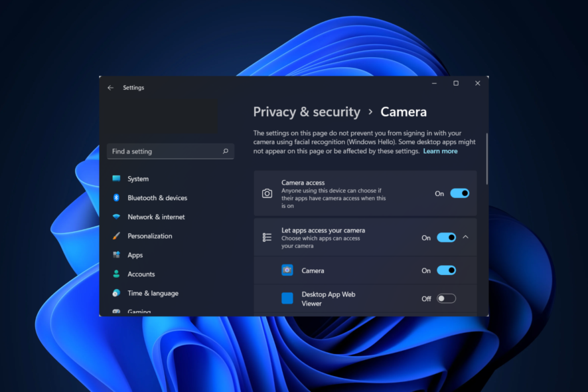The width and height of the screenshot is (588, 392).
Task: Minimize the Settings window
Action: click(x=434, y=83)
